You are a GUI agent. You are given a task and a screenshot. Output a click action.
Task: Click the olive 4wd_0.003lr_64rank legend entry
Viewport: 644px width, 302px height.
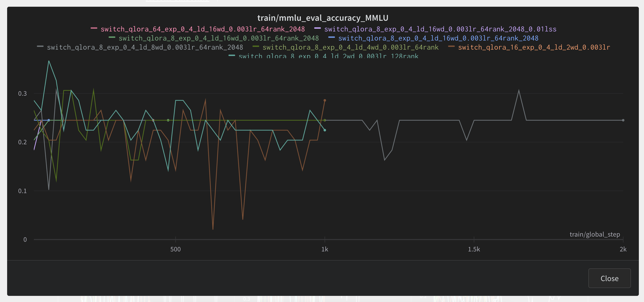(350, 47)
